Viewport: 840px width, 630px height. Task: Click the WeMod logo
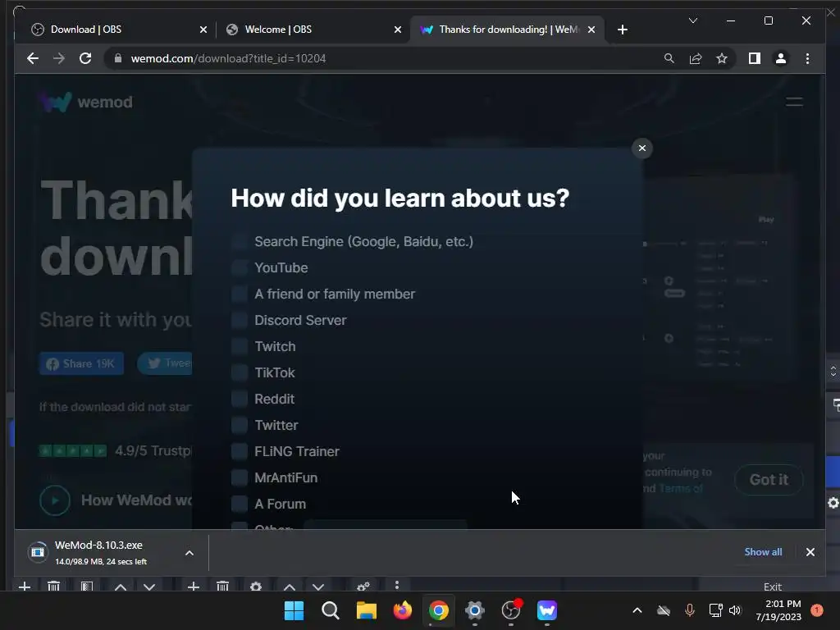87,102
